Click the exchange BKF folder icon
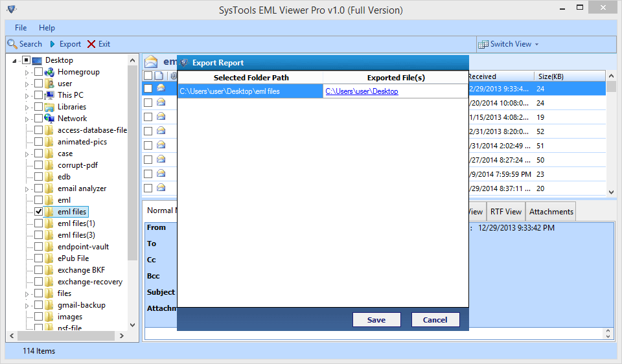The width and height of the screenshot is (622, 364). click(49, 270)
